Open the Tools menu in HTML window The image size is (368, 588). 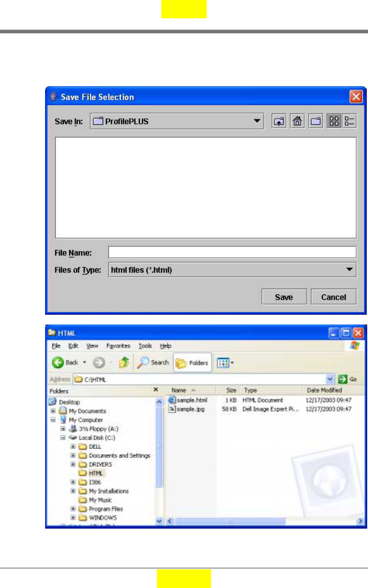(x=145, y=346)
